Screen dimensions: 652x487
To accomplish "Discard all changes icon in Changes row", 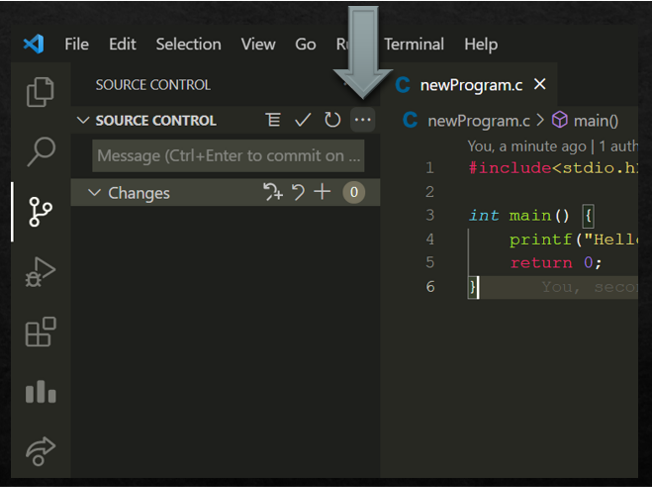I will pos(298,192).
